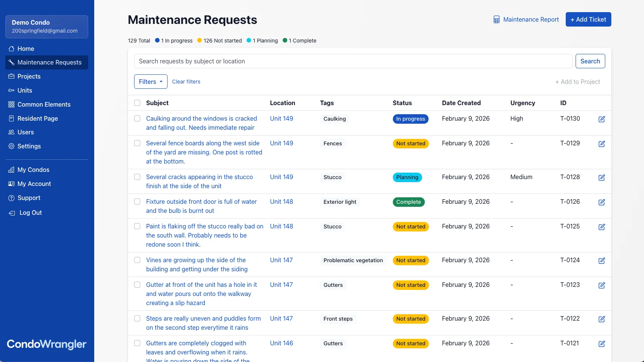The width and height of the screenshot is (644, 362).
Task: Click the In progress status badge
Action: 410,119
